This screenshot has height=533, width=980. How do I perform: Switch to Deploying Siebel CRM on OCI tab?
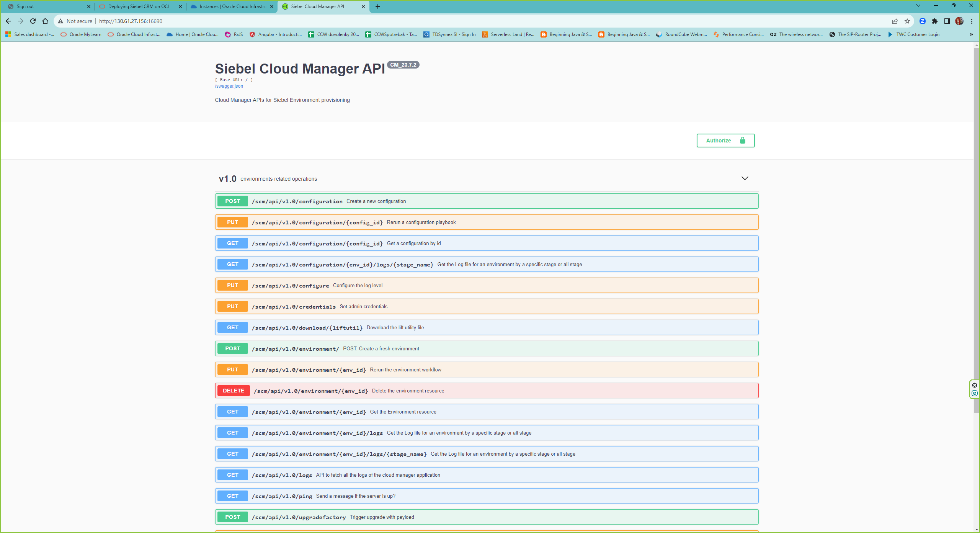(x=139, y=7)
